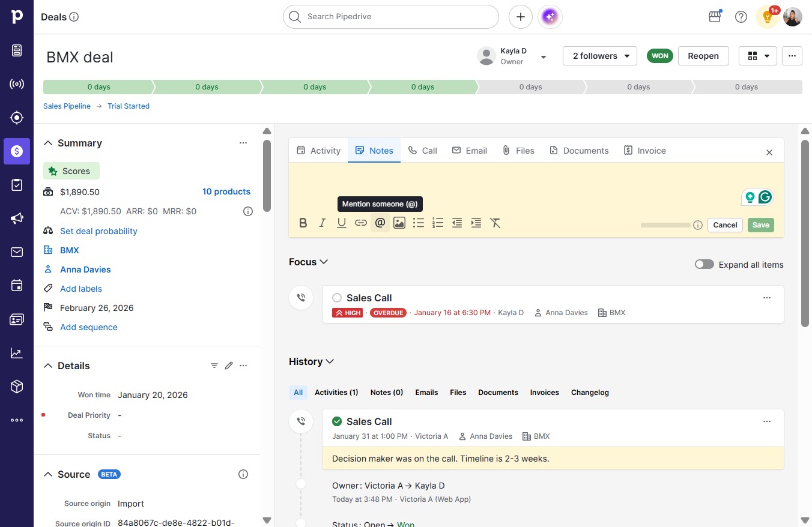Switch to the Activity tab
This screenshot has width=812, height=527.
(x=318, y=151)
